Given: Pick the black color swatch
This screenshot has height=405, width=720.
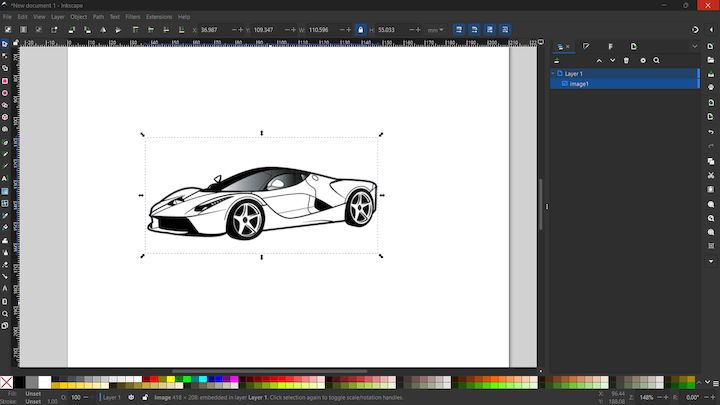Looking at the screenshot, I should (x=19, y=382).
